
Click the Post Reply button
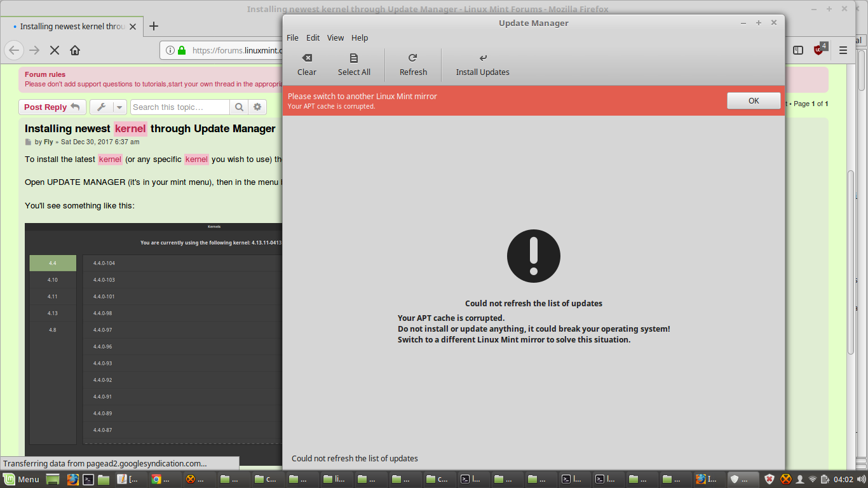[x=52, y=107]
